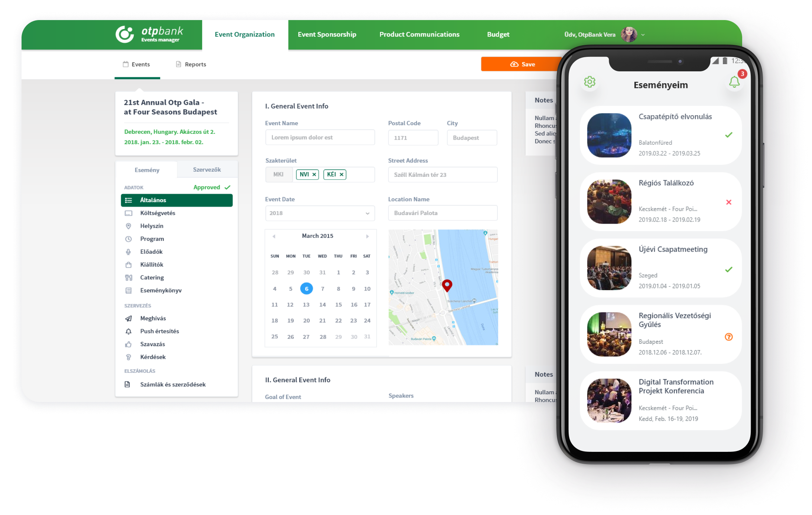The height and width of the screenshot is (515, 812).
Task: Click the red map pin marker
Action: click(x=447, y=285)
